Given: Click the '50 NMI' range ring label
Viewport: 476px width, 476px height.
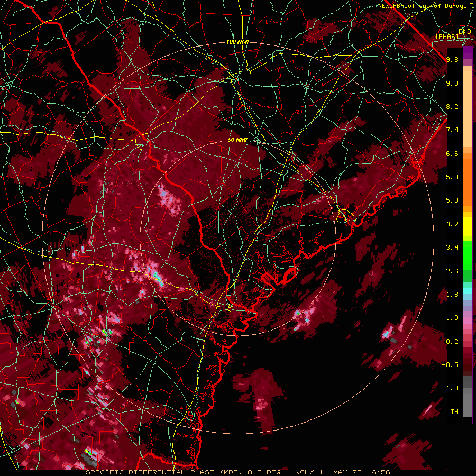Looking at the screenshot, I should [x=237, y=140].
